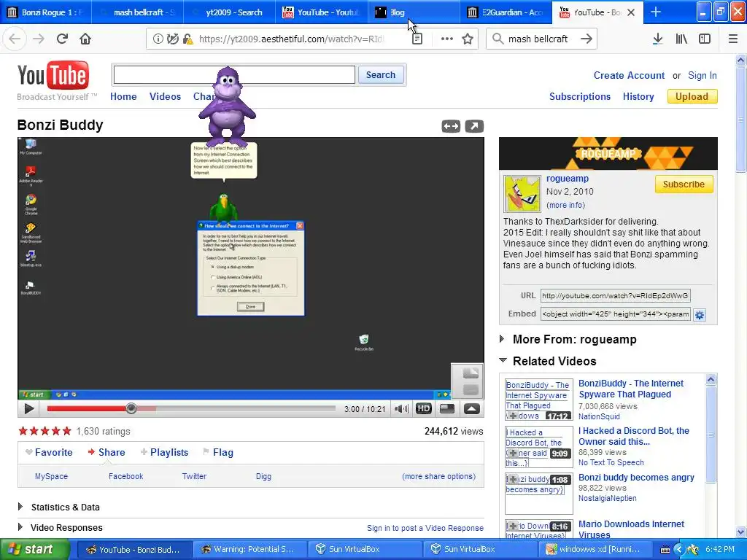This screenshot has height=560, width=747.
Task: Expand Statistics & Data section
Action: click(20, 507)
